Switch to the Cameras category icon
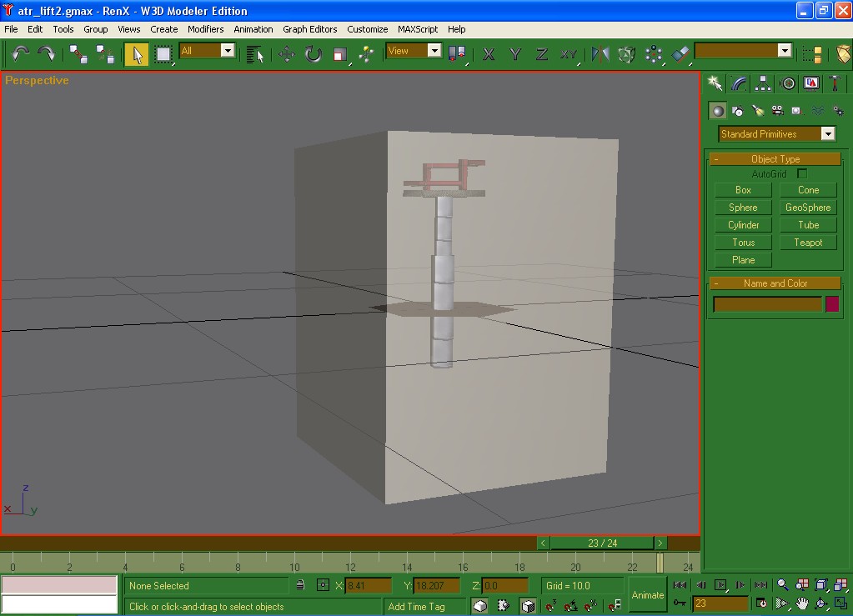Viewport: 853px width, 616px height. point(777,110)
